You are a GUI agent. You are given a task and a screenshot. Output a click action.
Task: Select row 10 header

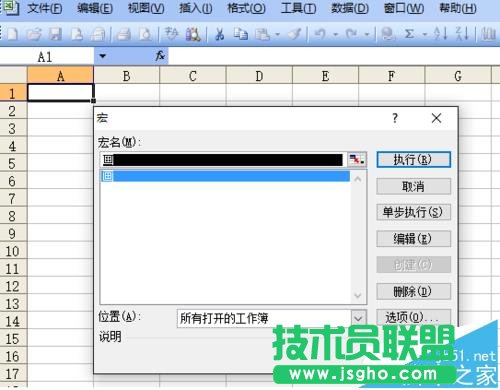tap(13, 251)
